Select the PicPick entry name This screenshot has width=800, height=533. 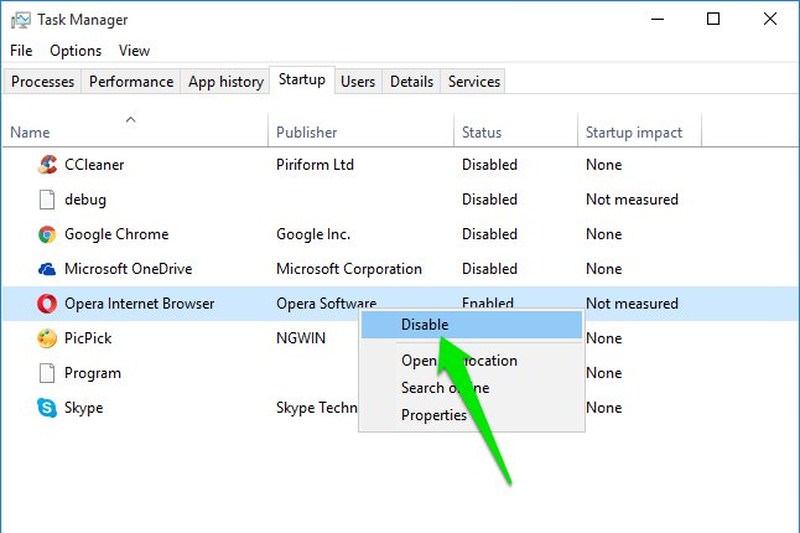pyautogui.click(x=88, y=338)
